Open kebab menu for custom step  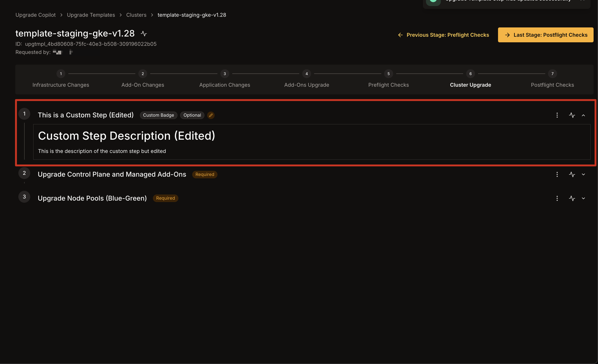click(x=557, y=115)
